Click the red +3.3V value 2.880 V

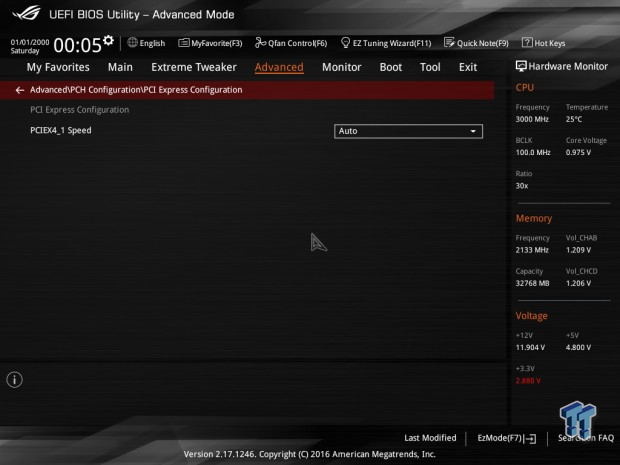pyautogui.click(x=528, y=380)
